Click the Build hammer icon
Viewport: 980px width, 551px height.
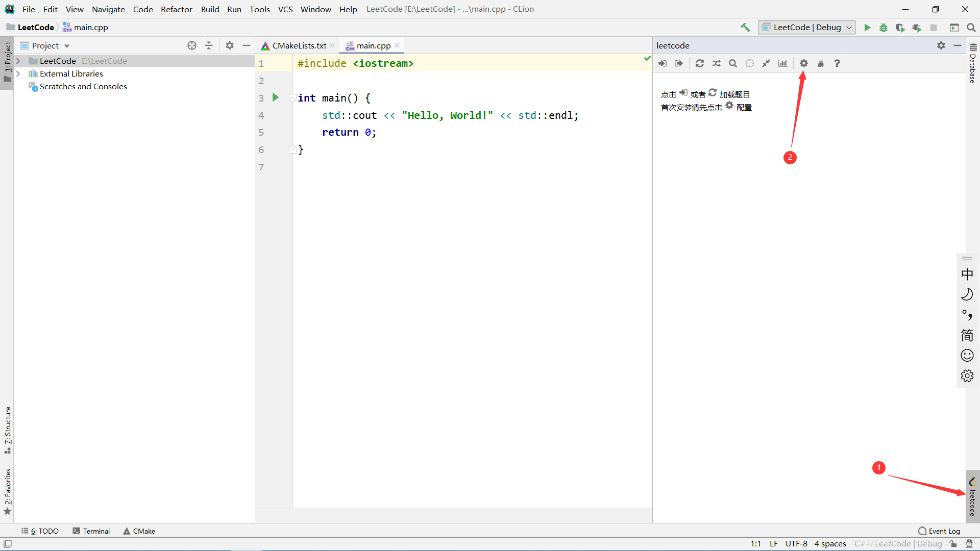(745, 28)
